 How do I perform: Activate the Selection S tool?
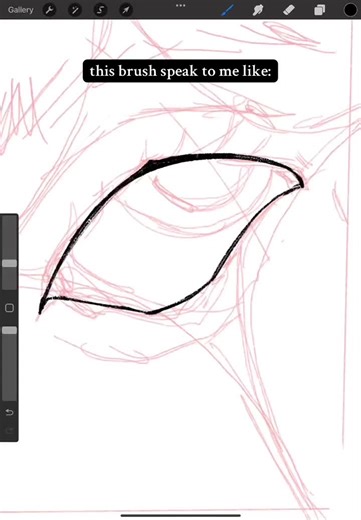click(100, 10)
